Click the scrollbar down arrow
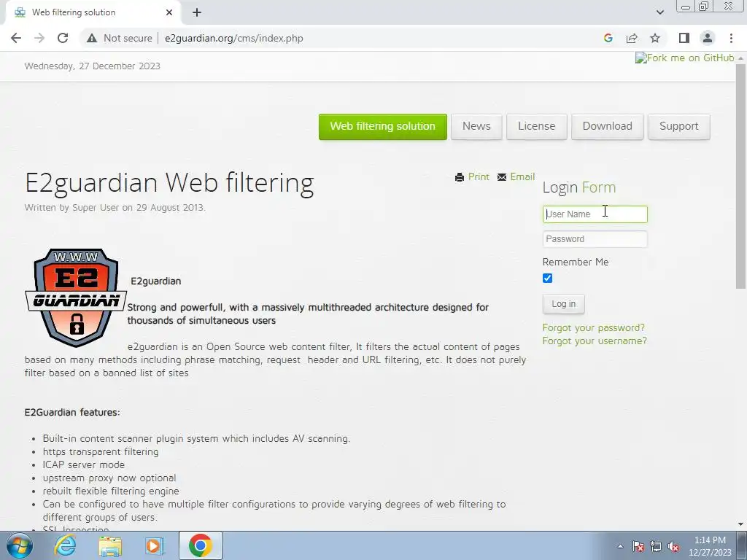This screenshot has width=747, height=560. (741, 525)
